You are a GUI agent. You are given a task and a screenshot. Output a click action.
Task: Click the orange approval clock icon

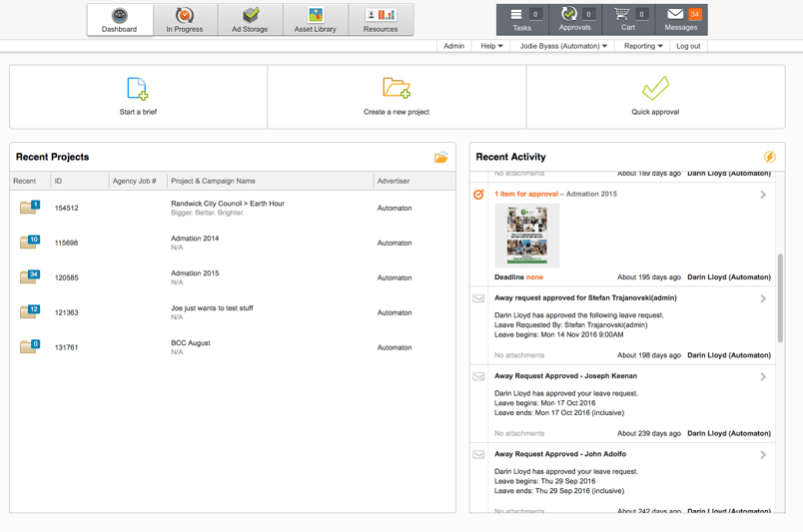478,194
